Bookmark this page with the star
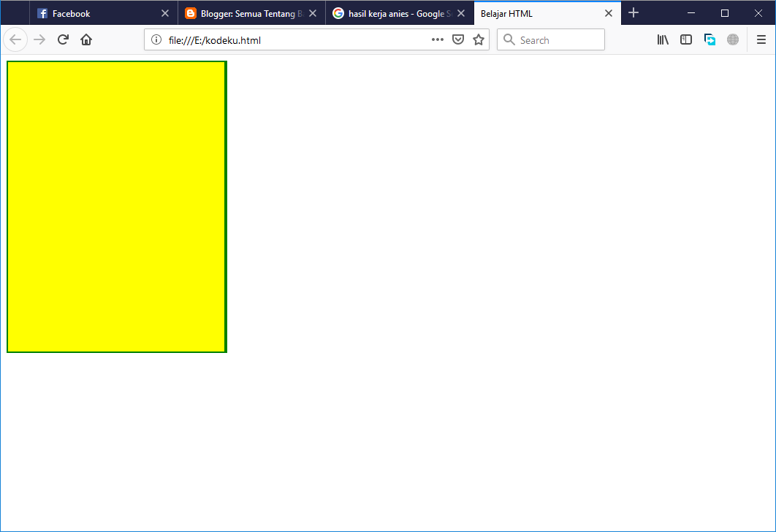Viewport: 776px width, 532px height. [479, 39]
